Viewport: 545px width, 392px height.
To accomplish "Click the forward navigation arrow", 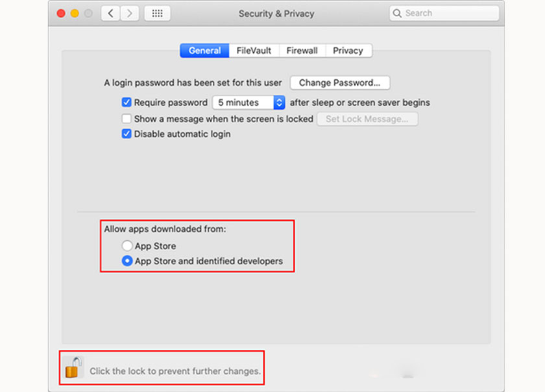I will click(x=130, y=13).
